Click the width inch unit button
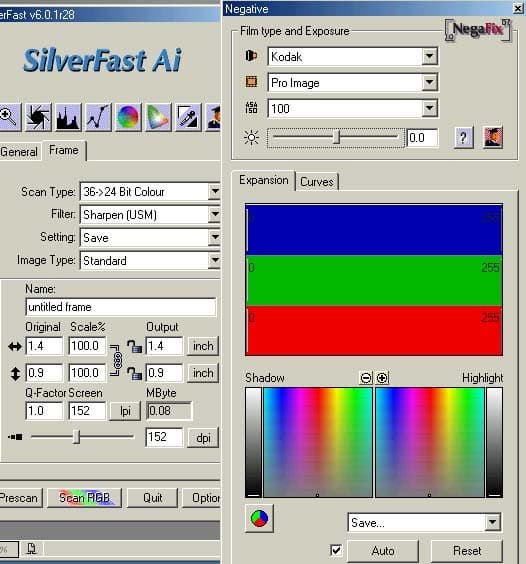The width and height of the screenshot is (526, 564). (x=203, y=346)
